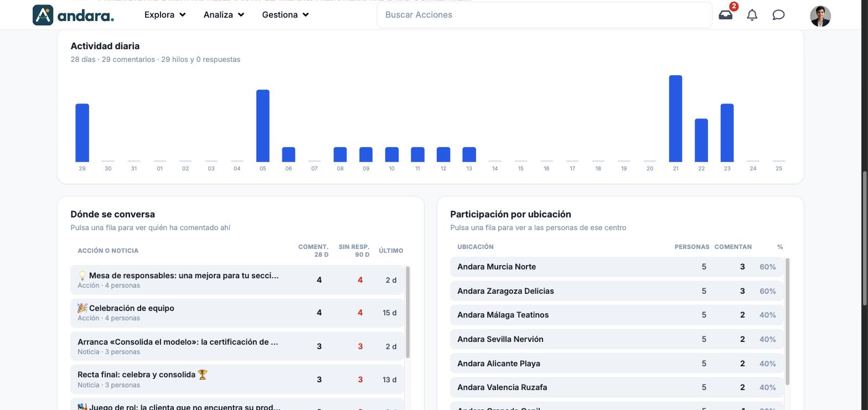The height and width of the screenshot is (410, 868).
Task: Open row Mesa de responsables
Action: pos(237,280)
